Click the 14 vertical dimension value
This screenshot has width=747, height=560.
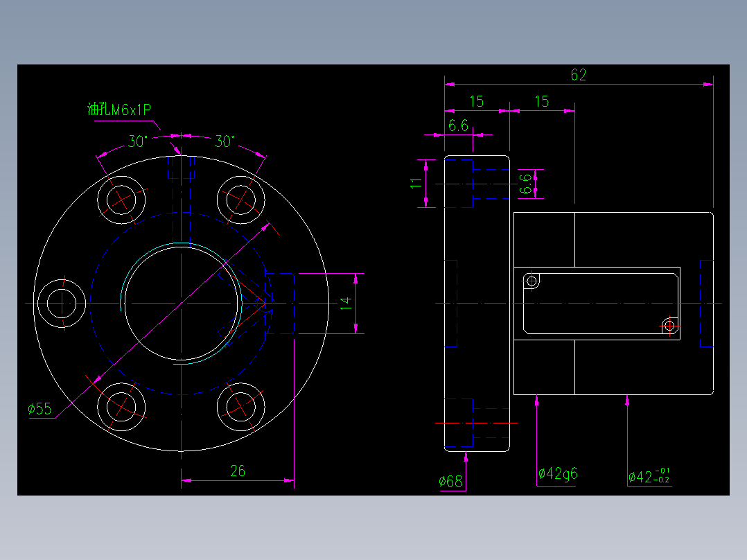coord(346,303)
